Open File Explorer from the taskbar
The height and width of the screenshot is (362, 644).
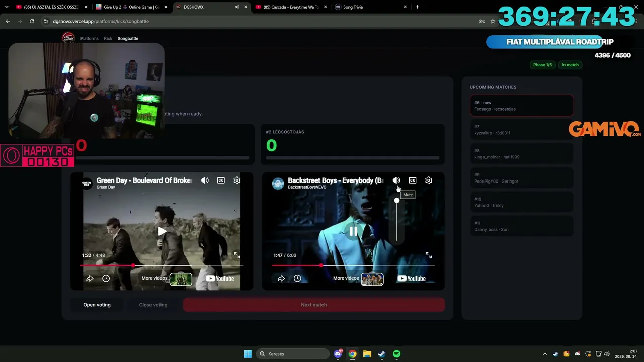[x=367, y=354]
